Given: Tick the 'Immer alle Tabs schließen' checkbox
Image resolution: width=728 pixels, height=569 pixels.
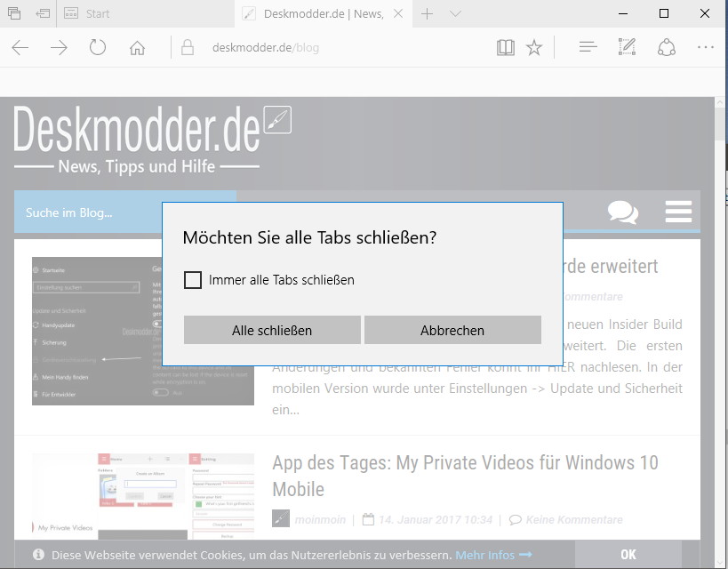Looking at the screenshot, I should click(x=193, y=280).
